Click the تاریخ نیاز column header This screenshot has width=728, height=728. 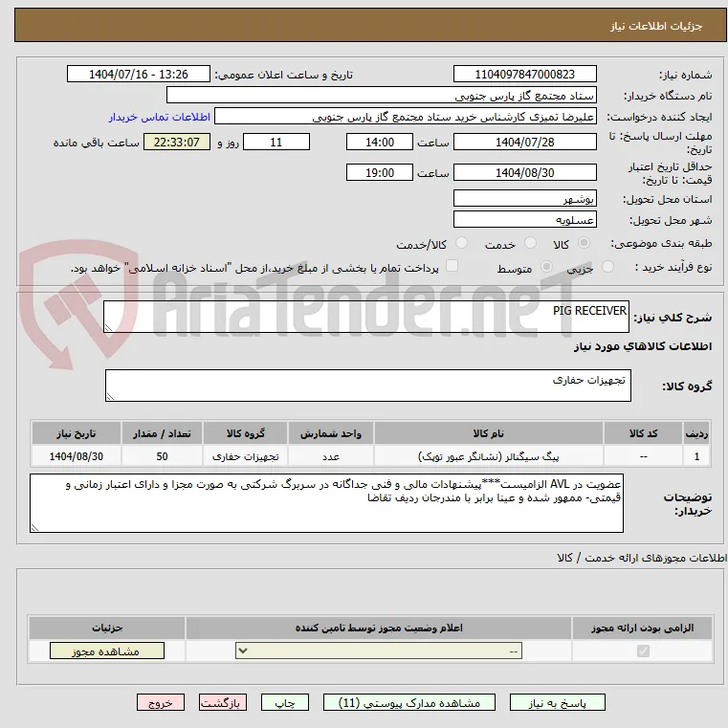click(x=77, y=433)
